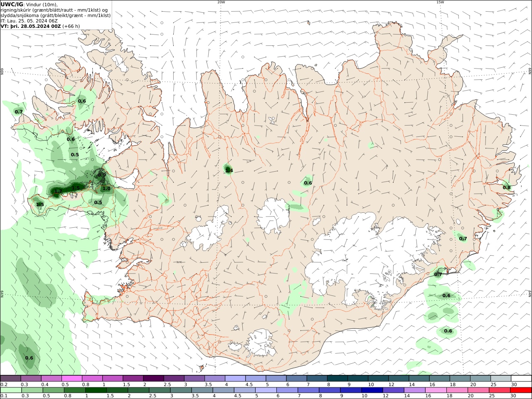Click the 1.4 precipitation value in north-central Iceland
Image resolution: width=532 pixels, height=399 pixels.
click(x=229, y=170)
